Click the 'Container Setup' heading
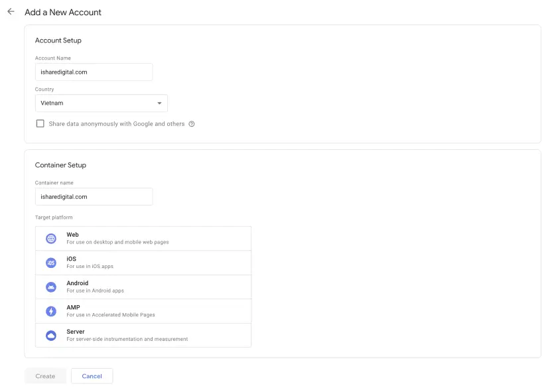The width and height of the screenshot is (548, 392). (60, 165)
